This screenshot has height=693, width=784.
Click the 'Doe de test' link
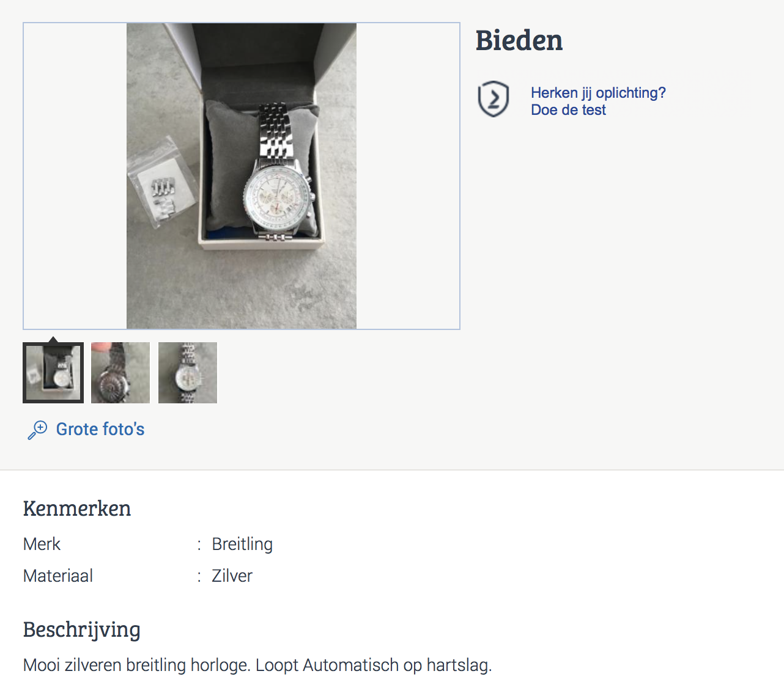pos(568,110)
